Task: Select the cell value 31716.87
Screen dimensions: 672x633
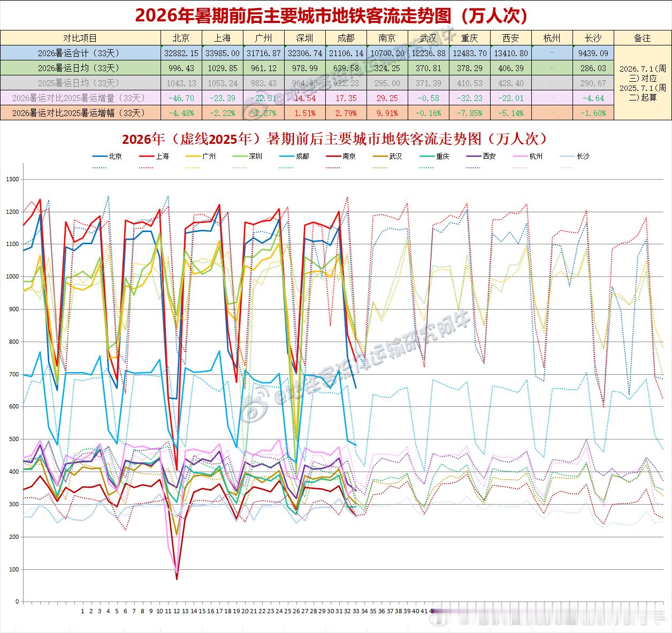Action: pyautogui.click(x=264, y=53)
